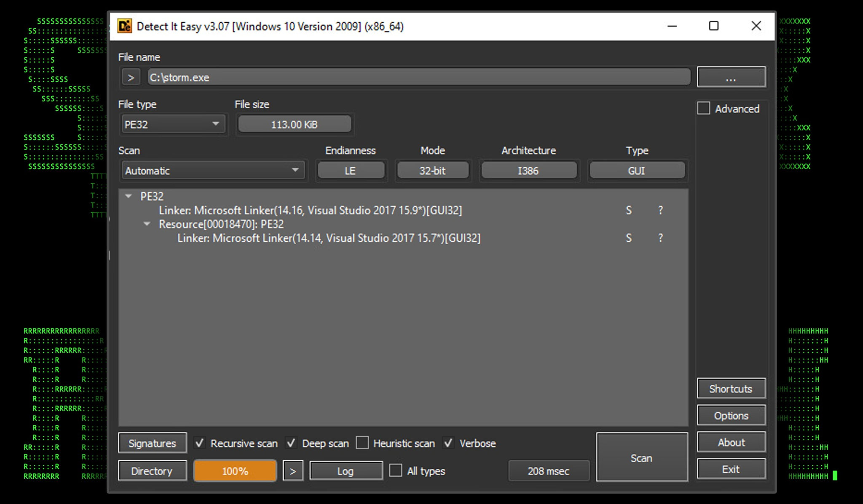Collapse the Resource[00018470] tree node
Image resolution: width=863 pixels, height=504 pixels.
(147, 224)
